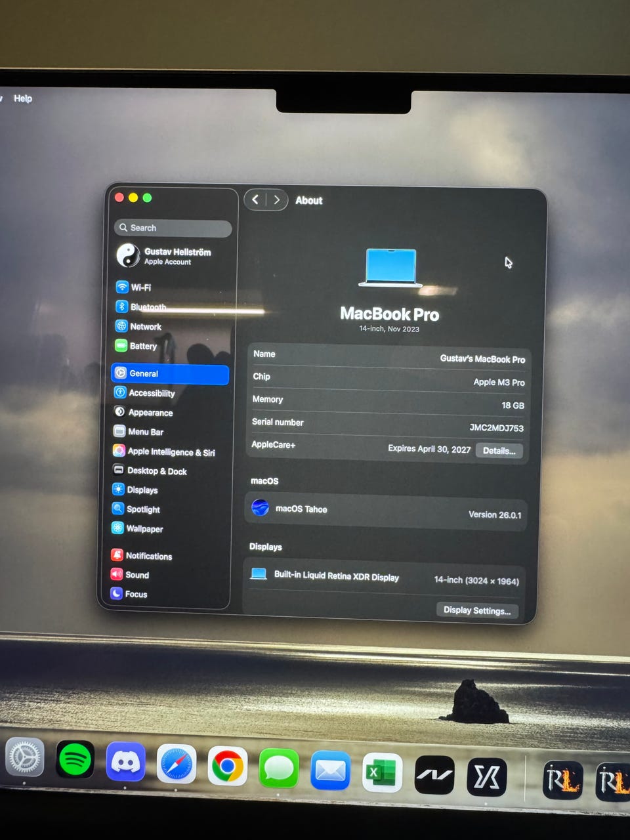The width and height of the screenshot is (630, 840).
Task: Open Spotify from the Dock
Action: point(75,760)
